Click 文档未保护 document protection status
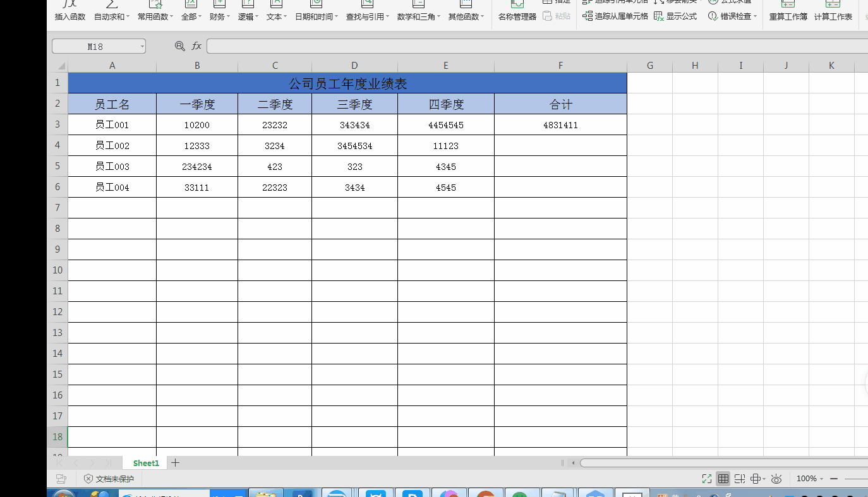Viewport: 868px width, 497px height. pos(109,479)
